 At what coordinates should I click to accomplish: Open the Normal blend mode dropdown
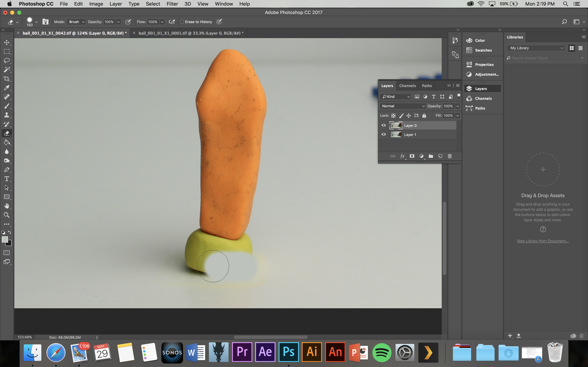(403, 106)
